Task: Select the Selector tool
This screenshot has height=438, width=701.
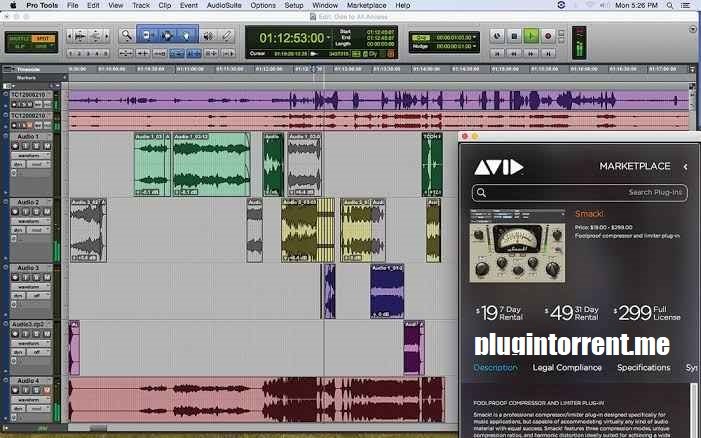Action: point(167,35)
